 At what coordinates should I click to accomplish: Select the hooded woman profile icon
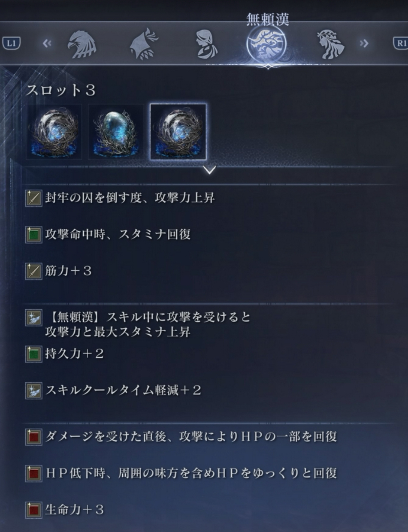click(206, 43)
